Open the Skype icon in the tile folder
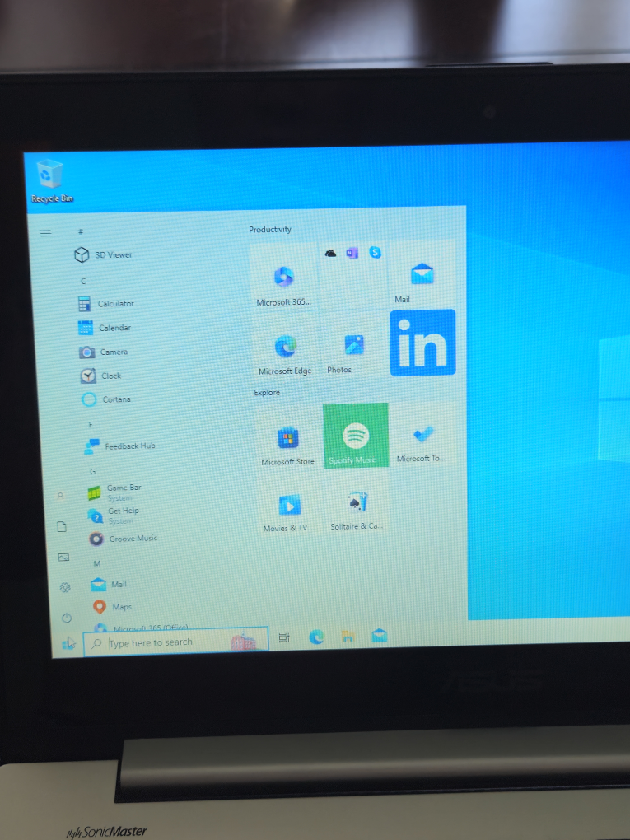 [375, 252]
